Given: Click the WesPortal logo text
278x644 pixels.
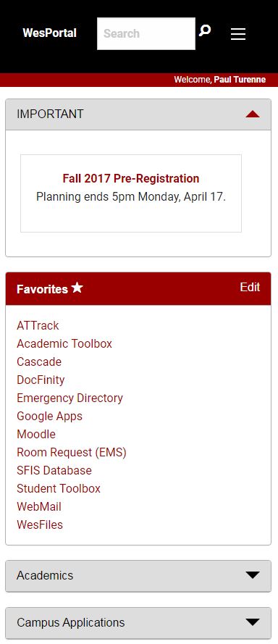Looking at the screenshot, I should coord(50,33).
